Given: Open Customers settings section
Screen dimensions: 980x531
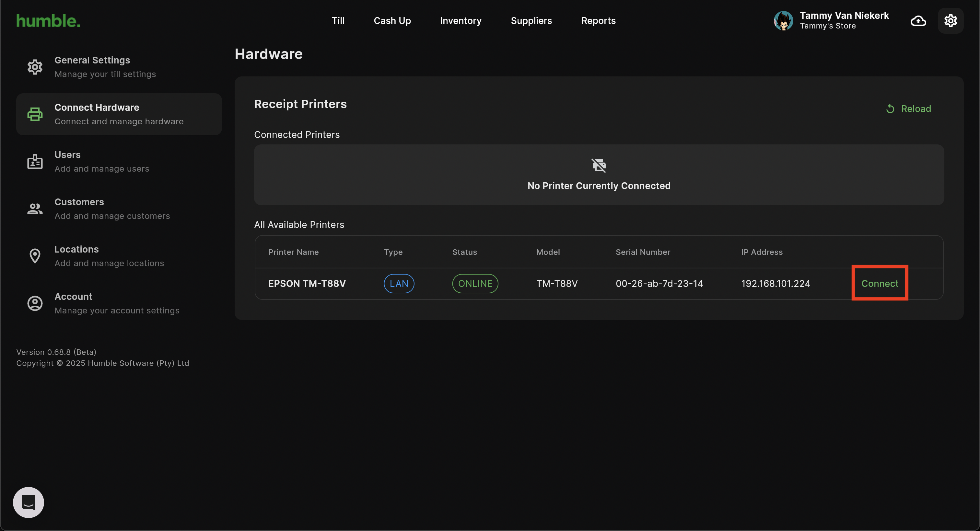Looking at the screenshot, I should tap(119, 209).
